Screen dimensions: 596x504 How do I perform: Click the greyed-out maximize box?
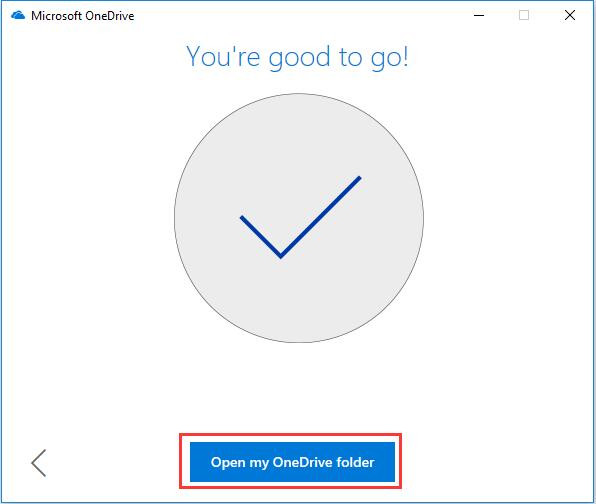[524, 15]
